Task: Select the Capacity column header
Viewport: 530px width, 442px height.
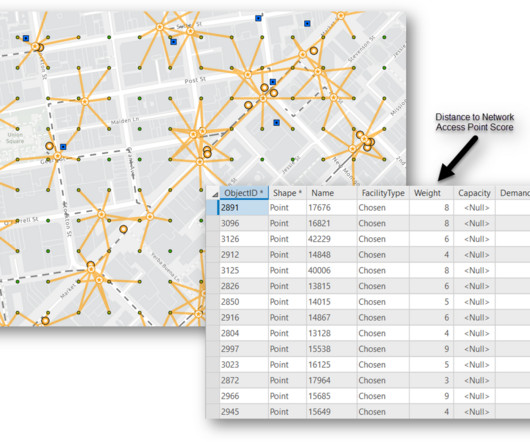Action: click(474, 193)
